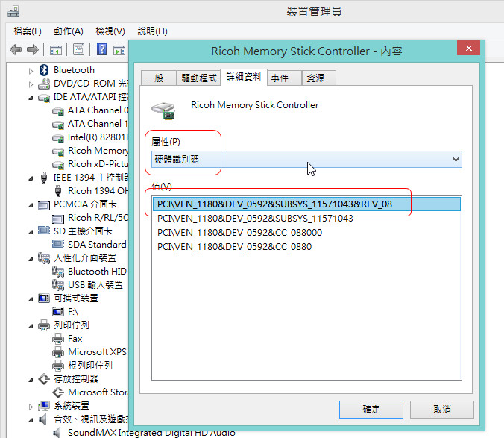
Task: Click the storage controllers category icon
Action: coord(44,379)
